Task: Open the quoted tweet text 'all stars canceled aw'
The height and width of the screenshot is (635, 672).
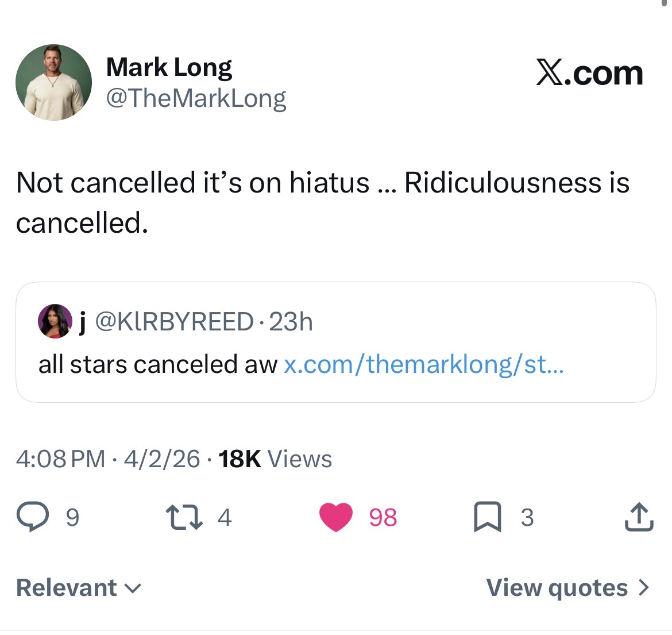Action: 157,364
